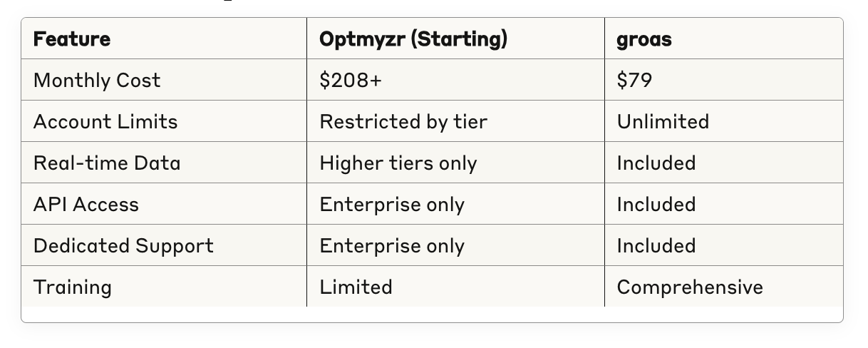Screen dimensions: 868x348
Task: Click Enterprise only in Dedicated Support row
Action: [x=392, y=246]
